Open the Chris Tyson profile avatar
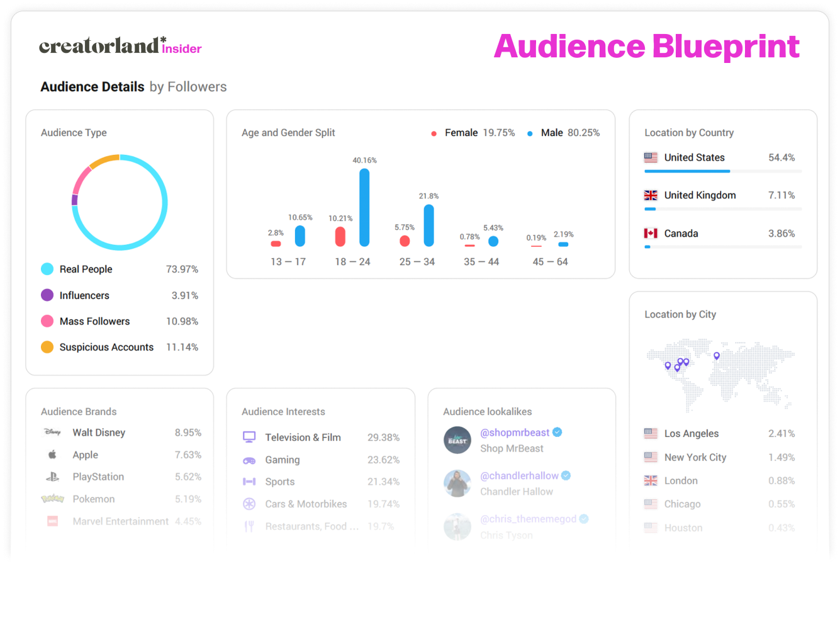 (x=457, y=527)
